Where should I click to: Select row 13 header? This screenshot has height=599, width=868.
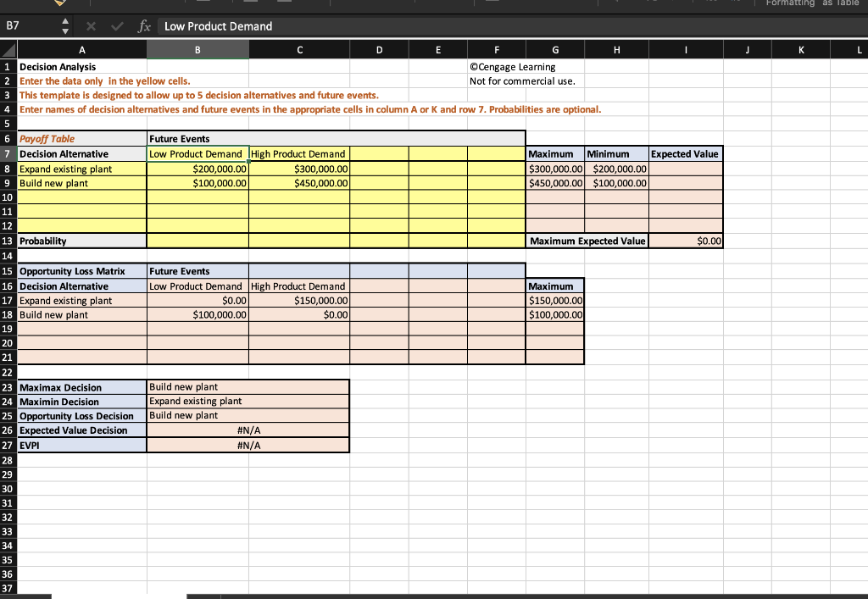coord(8,241)
